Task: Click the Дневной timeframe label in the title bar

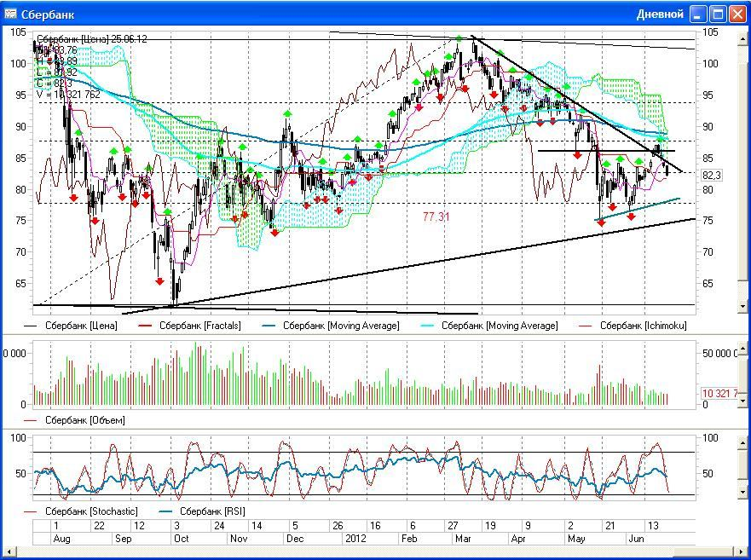Action: pyautogui.click(x=660, y=14)
